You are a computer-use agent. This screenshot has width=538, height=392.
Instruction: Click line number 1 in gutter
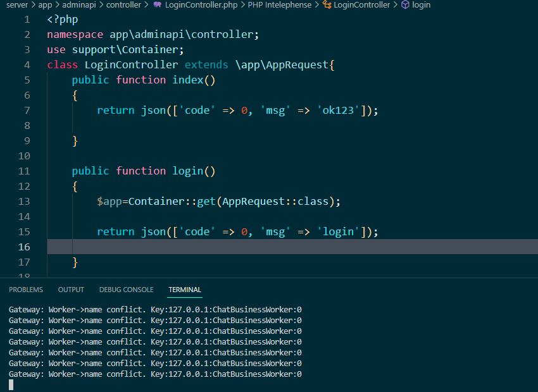point(27,20)
